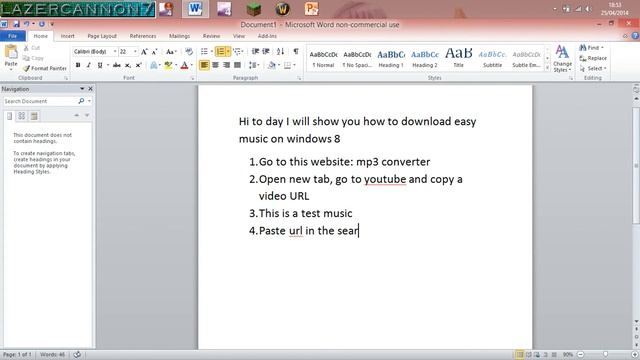Click the volume speaker in system tray
The width and height of the screenshot is (640, 360).
[588, 9]
